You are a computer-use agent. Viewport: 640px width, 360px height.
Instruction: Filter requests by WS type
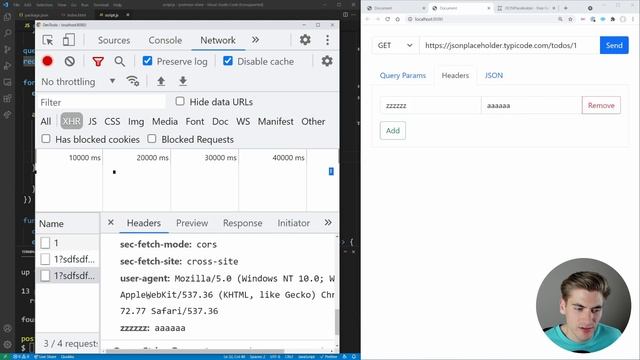(243, 121)
